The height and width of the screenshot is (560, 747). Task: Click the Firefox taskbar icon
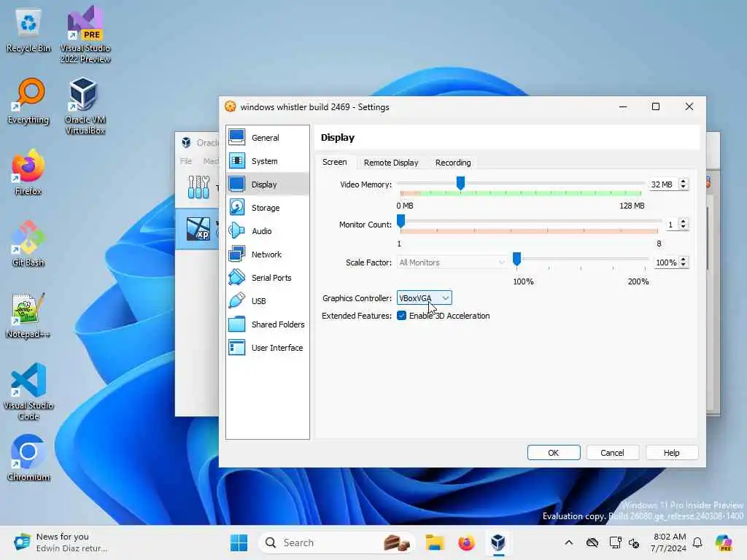point(466,542)
